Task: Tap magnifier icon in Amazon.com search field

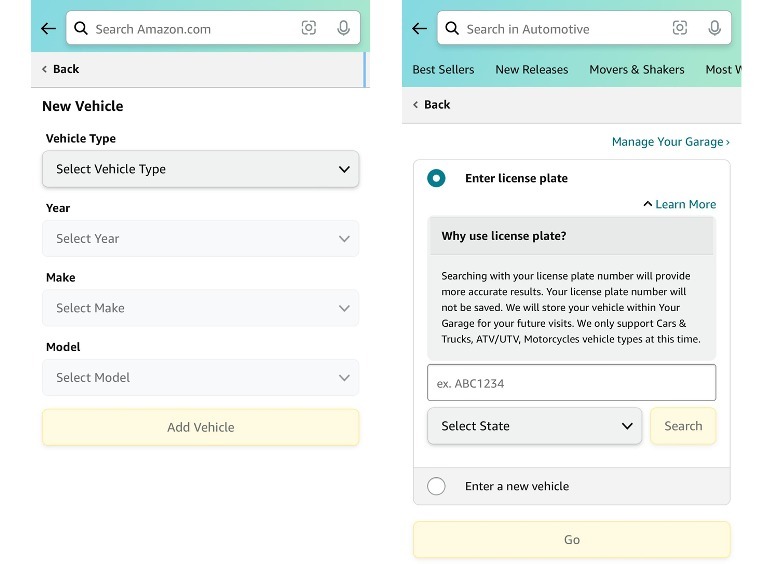Action: click(x=81, y=29)
